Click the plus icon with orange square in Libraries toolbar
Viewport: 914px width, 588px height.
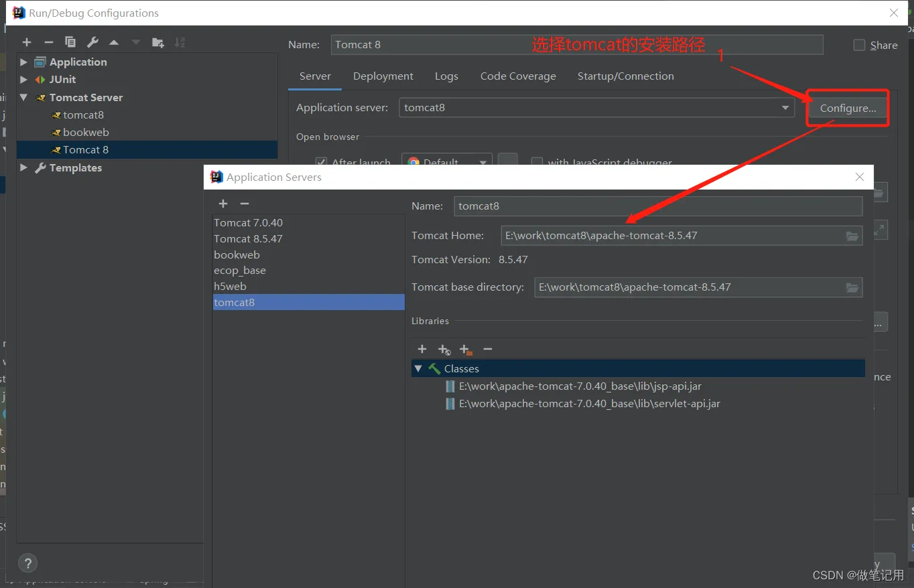tap(466, 350)
